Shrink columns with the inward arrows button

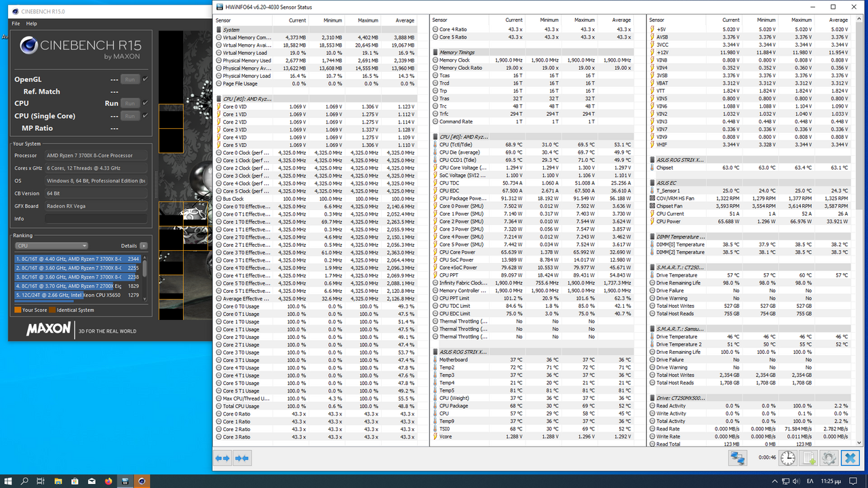point(241,458)
